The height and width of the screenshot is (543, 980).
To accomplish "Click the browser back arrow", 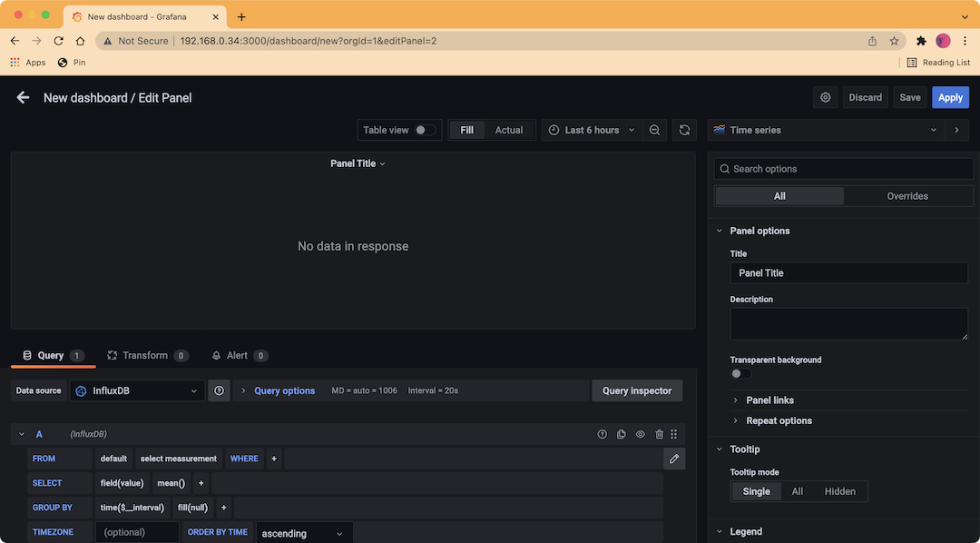I will [x=15, y=41].
